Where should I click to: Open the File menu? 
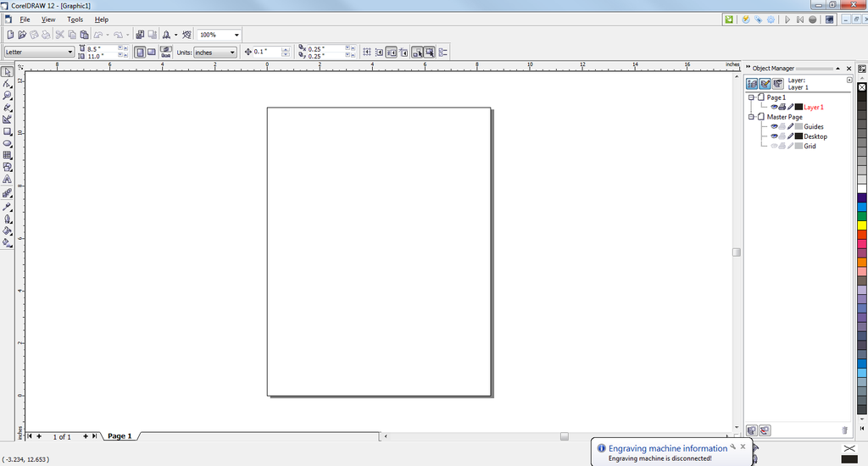[x=25, y=19]
